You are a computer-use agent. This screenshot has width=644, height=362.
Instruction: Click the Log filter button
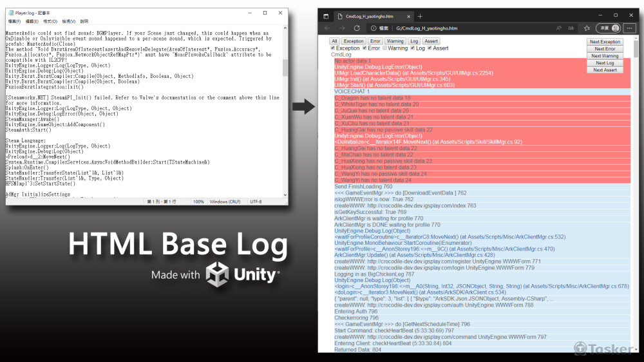[x=414, y=41]
